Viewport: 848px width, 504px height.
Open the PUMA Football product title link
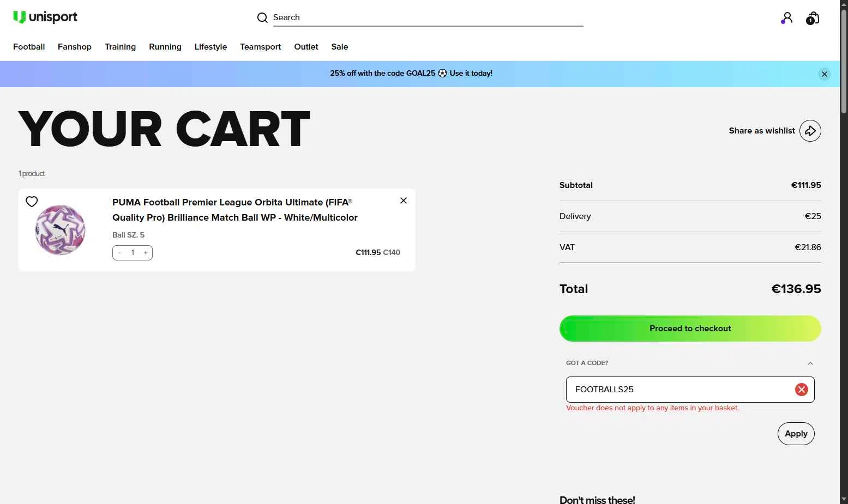(235, 210)
